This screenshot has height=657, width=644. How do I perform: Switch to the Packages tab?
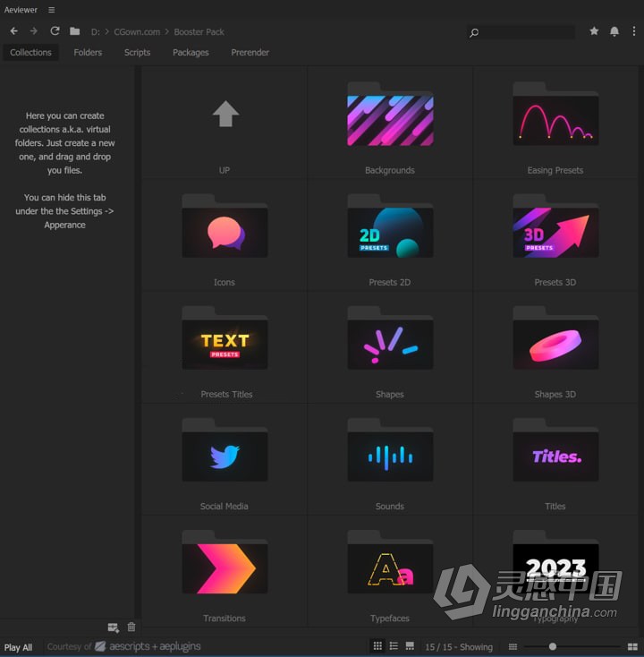coord(191,53)
